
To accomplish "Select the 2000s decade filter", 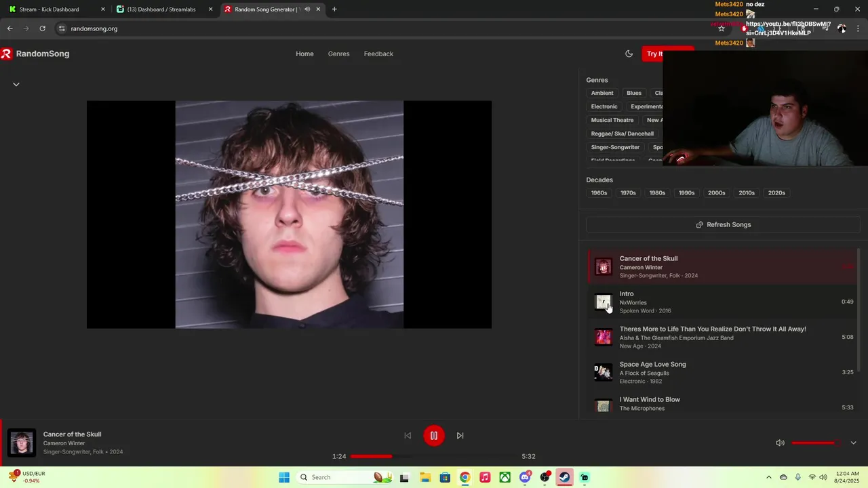I will (x=717, y=193).
